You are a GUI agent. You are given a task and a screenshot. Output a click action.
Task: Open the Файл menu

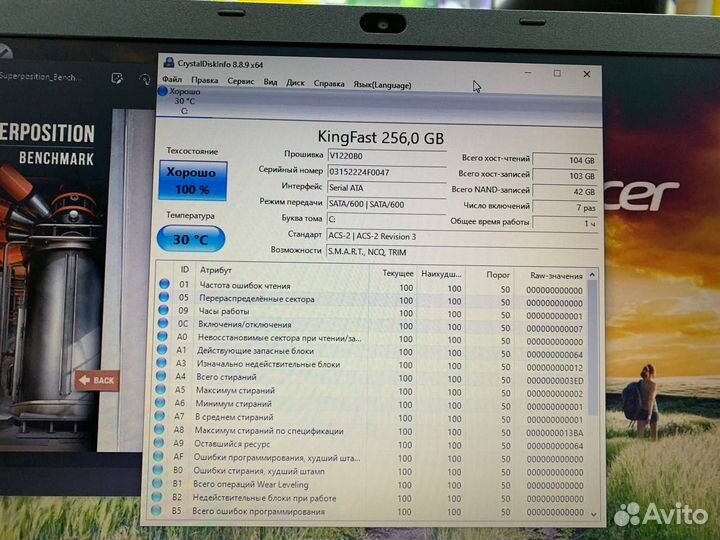172,79
